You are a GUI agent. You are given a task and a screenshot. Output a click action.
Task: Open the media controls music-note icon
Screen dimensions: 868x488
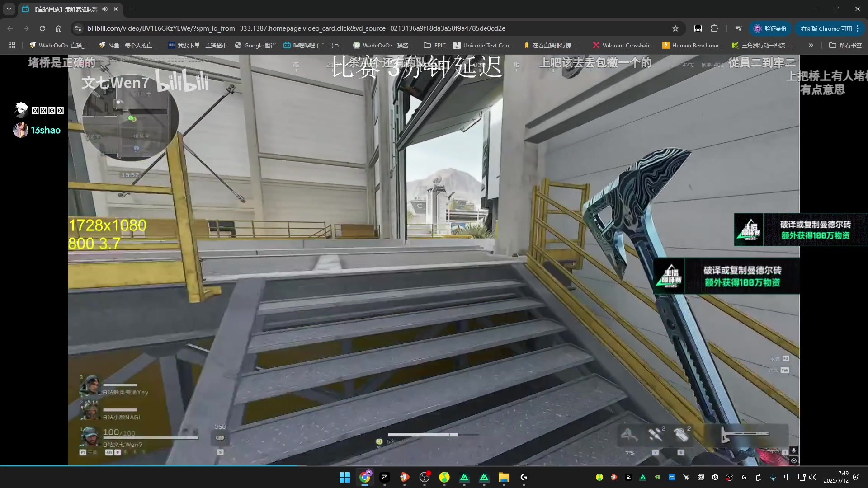[739, 28]
